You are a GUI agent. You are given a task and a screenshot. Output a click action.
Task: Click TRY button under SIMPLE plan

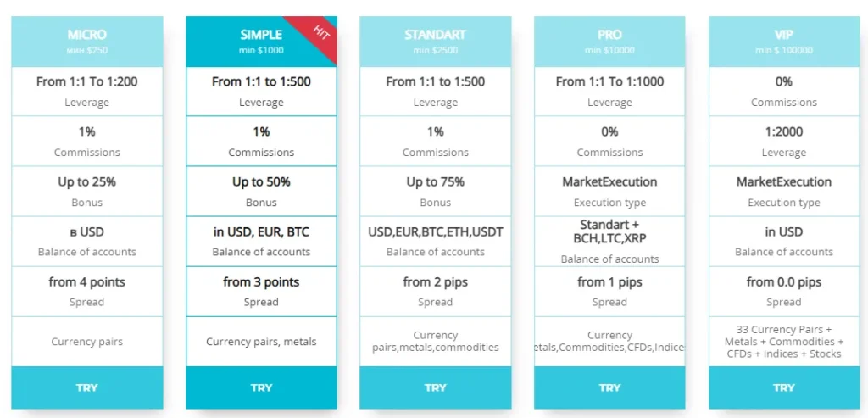[261, 387]
